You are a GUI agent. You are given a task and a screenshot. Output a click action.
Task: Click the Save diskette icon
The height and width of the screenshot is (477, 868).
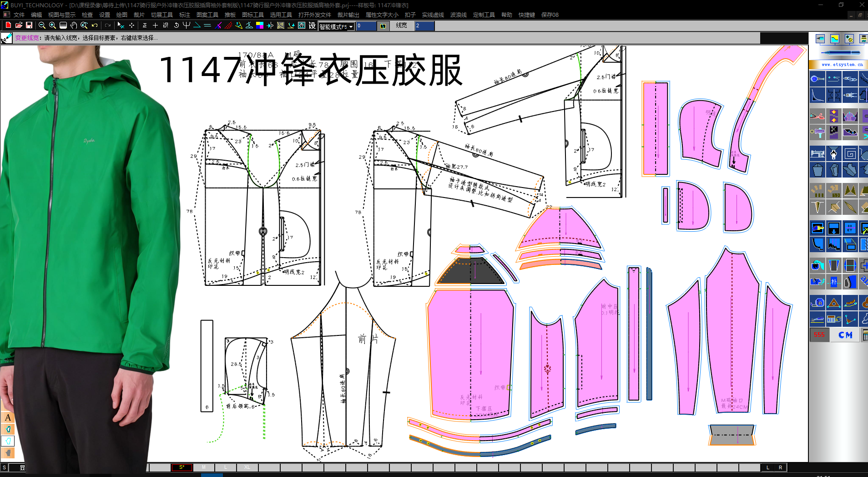(30, 26)
